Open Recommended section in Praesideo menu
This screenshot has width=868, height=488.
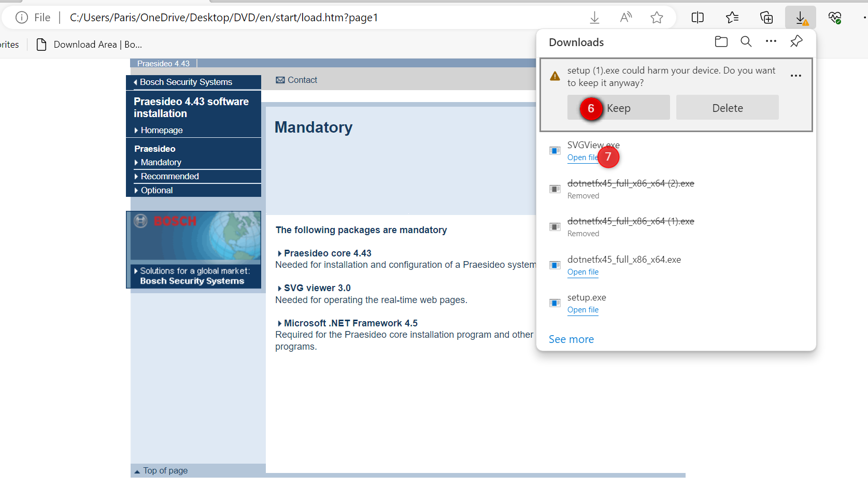169,177
